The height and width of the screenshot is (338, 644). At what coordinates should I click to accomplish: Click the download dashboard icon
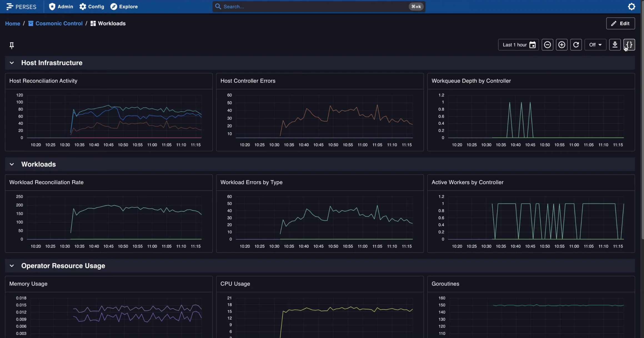point(615,45)
